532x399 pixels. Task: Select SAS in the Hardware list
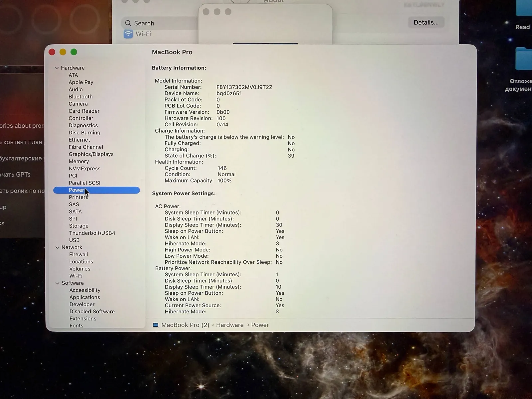click(74, 204)
